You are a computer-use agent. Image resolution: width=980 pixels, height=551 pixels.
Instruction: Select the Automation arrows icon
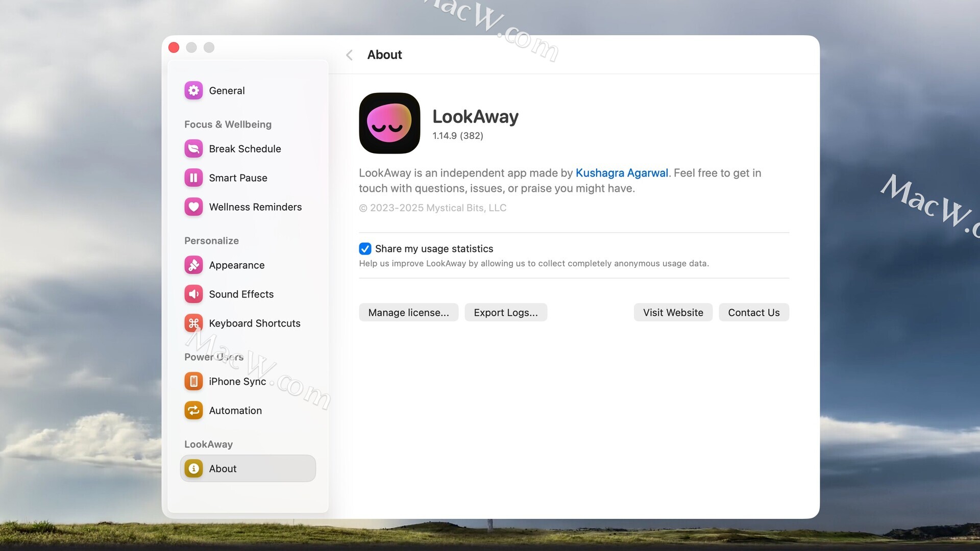193,411
